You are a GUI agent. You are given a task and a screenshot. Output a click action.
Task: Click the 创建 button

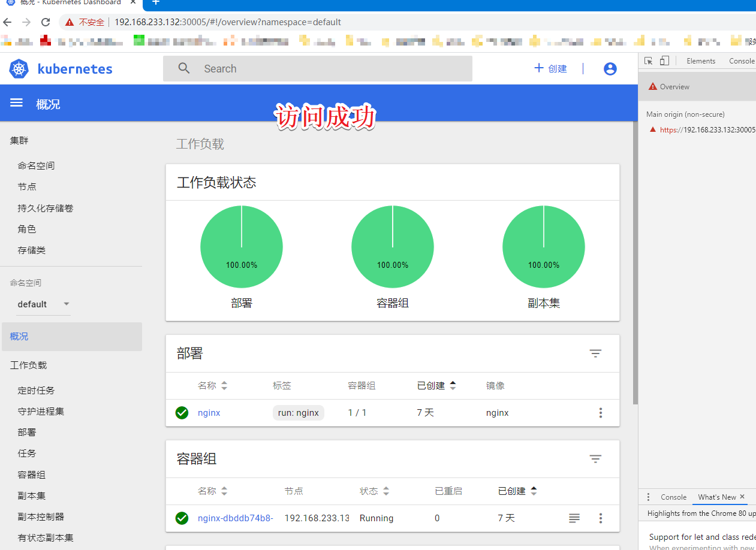(x=550, y=69)
